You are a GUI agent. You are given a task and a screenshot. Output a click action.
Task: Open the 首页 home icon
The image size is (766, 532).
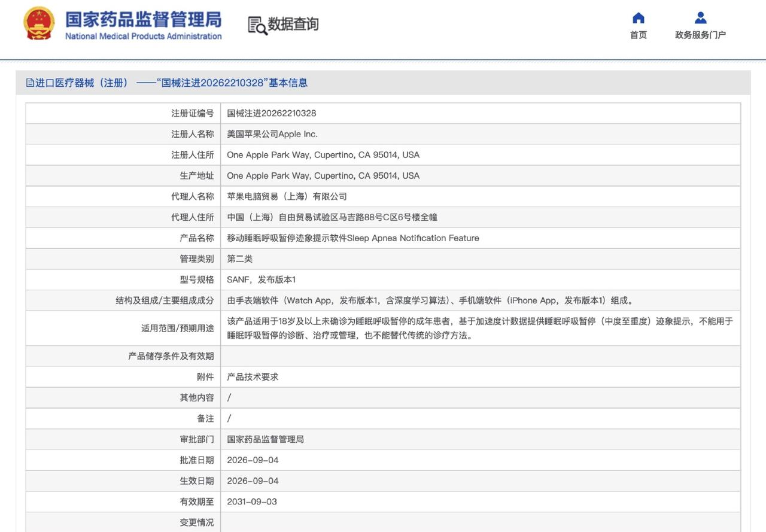[639, 18]
